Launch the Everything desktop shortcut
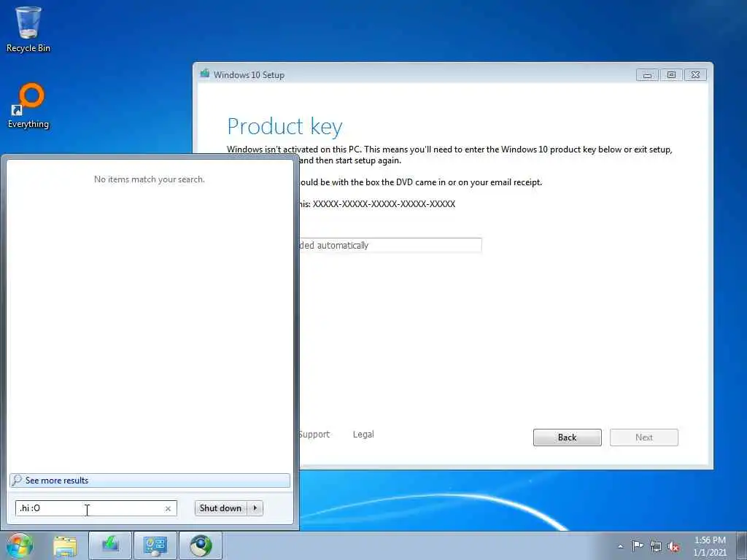The image size is (747, 560). click(28, 106)
